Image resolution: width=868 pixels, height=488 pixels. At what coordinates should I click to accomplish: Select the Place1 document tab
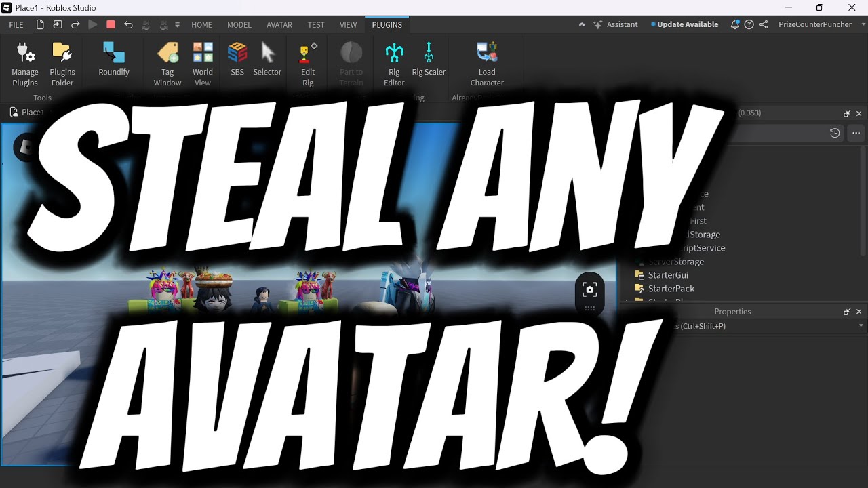point(33,112)
